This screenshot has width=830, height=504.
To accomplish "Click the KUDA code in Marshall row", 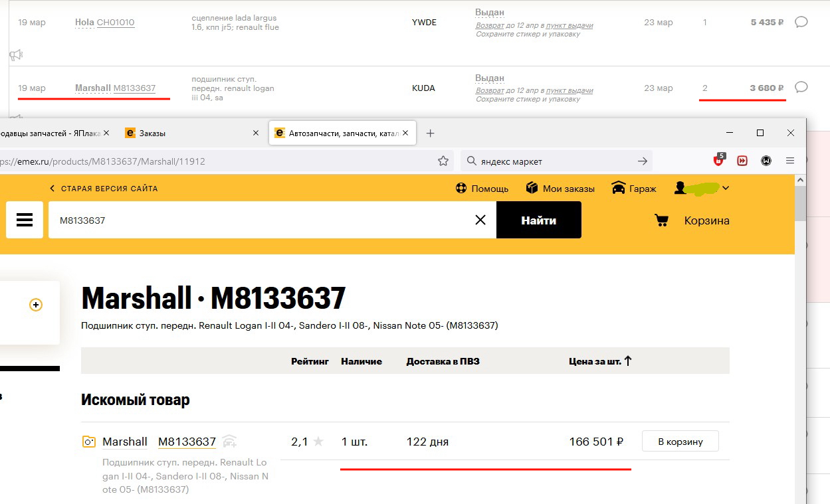I will click(423, 88).
